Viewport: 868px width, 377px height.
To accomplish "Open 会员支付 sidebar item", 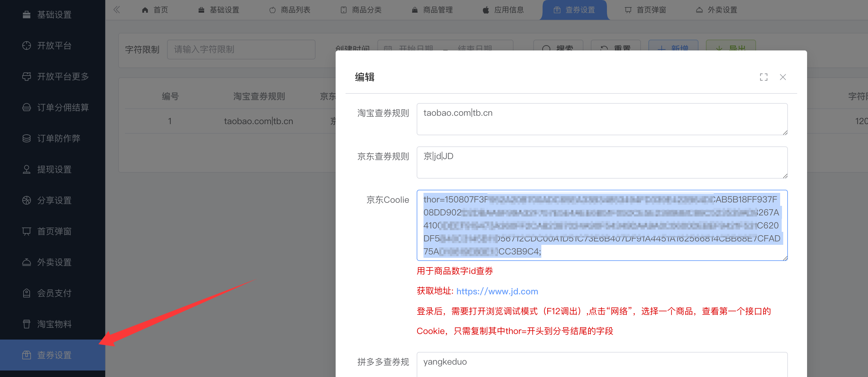I will (x=54, y=293).
